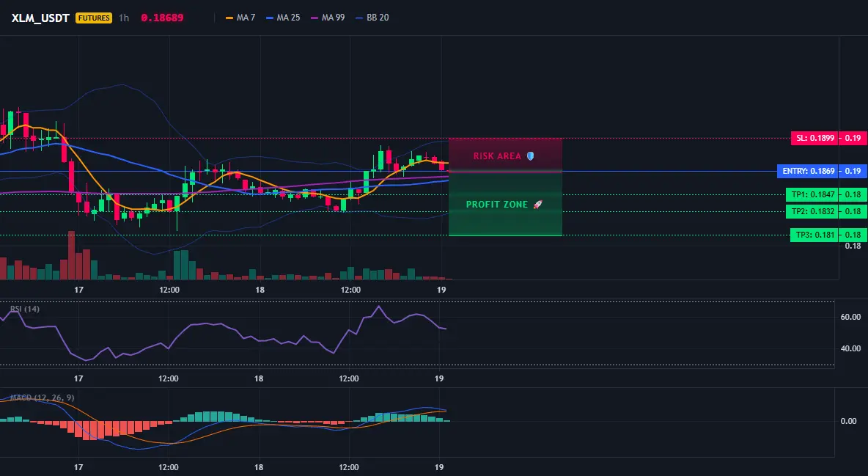
Task: Click the PROFIT ZONE green box
Action: point(505,204)
